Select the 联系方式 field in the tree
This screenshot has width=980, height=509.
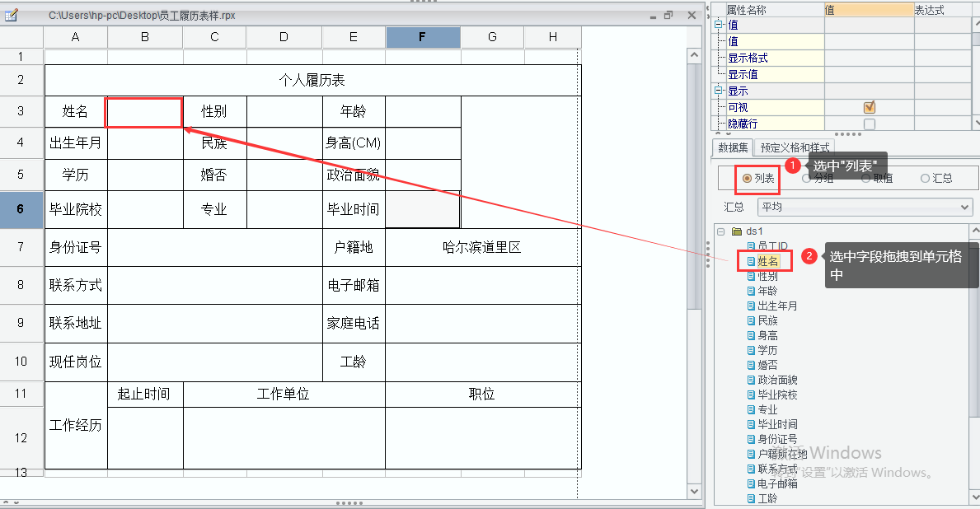778,469
